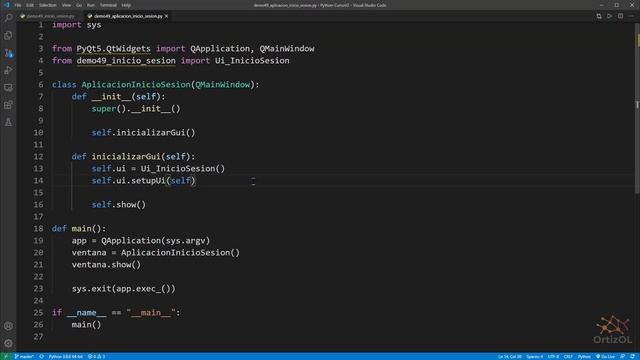Click the notifications bell icon
Image resolution: width=640 pixels, height=360 pixels.
pyautogui.click(x=632, y=356)
